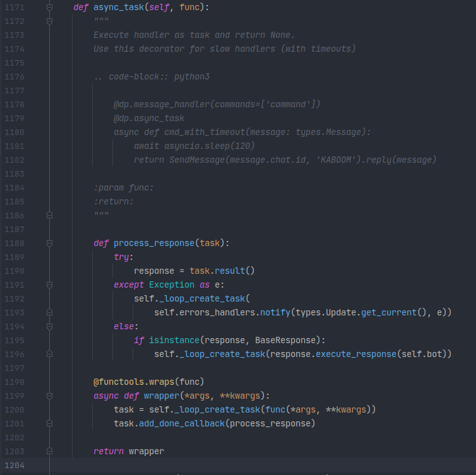Click line number 1204 in the gutter
The width and height of the screenshot is (476, 475).
(15, 466)
